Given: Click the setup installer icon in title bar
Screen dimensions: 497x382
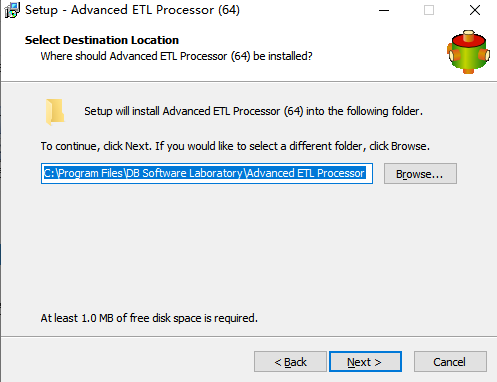Looking at the screenshot, I should click(12, 10).
